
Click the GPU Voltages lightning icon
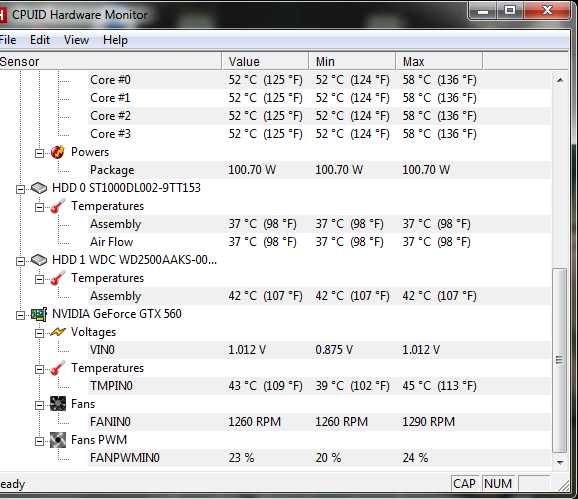tap(58, 332)
